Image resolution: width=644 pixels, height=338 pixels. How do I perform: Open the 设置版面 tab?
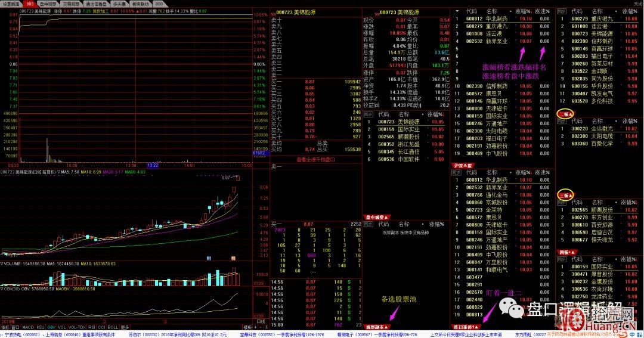pos(11,3)
